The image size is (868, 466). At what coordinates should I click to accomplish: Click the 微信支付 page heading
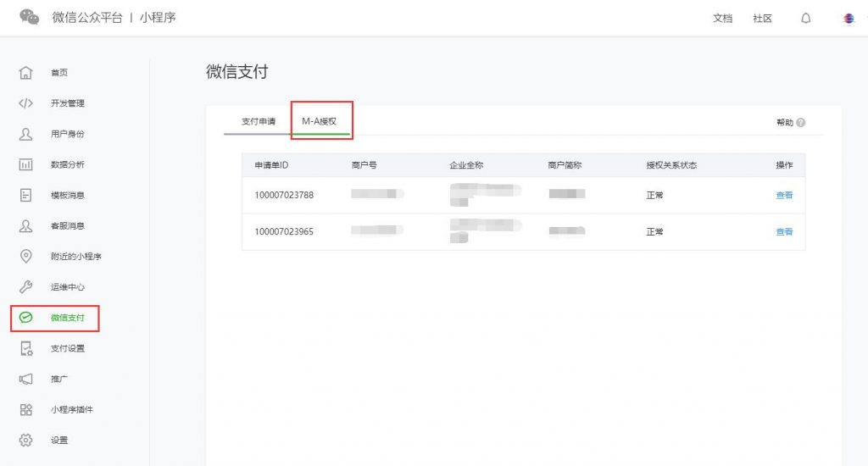point(237,71)
